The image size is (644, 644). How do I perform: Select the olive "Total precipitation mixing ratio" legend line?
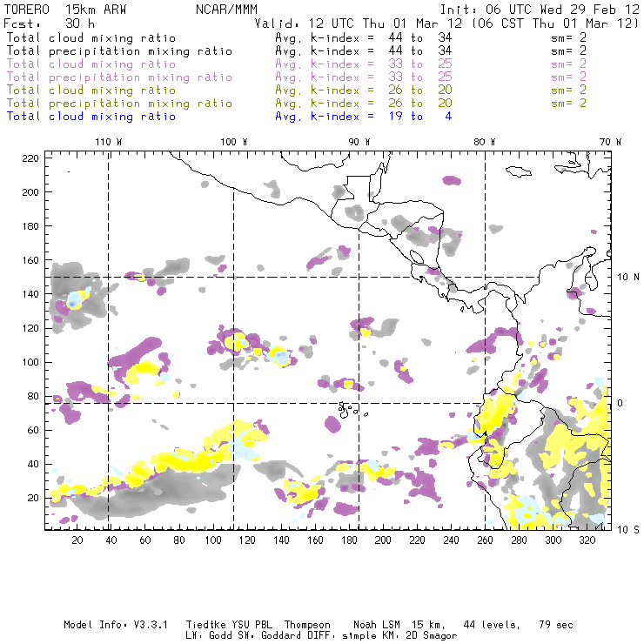[119, 104]
